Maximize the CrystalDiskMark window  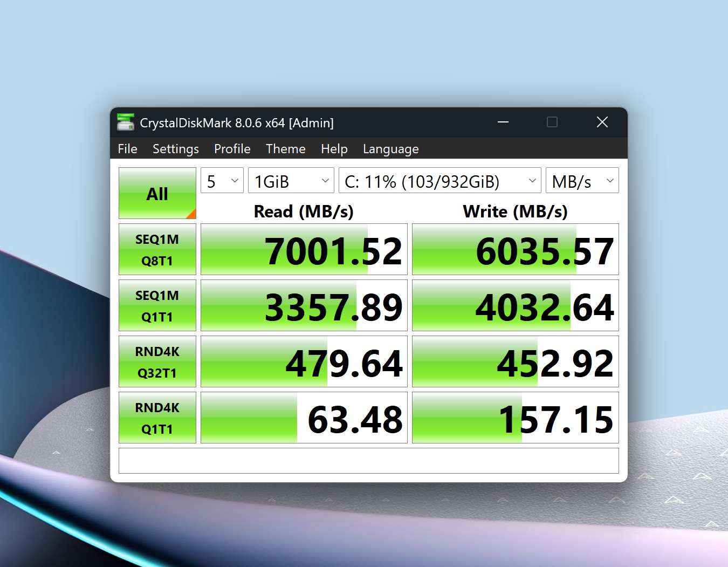(552, 122)
